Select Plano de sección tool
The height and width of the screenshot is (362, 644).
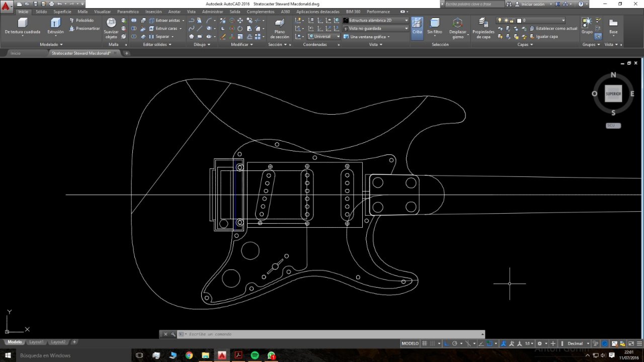(280, 29)
